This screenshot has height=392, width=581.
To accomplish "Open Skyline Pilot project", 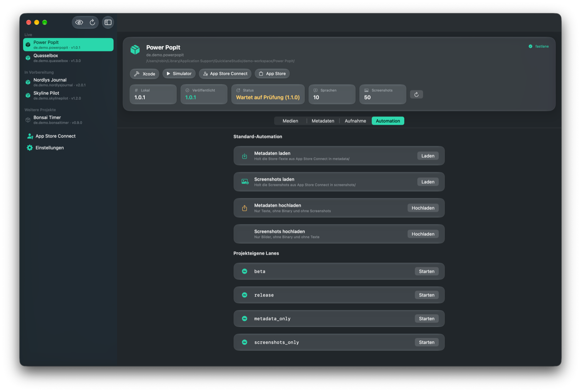I will pos(68,95).
